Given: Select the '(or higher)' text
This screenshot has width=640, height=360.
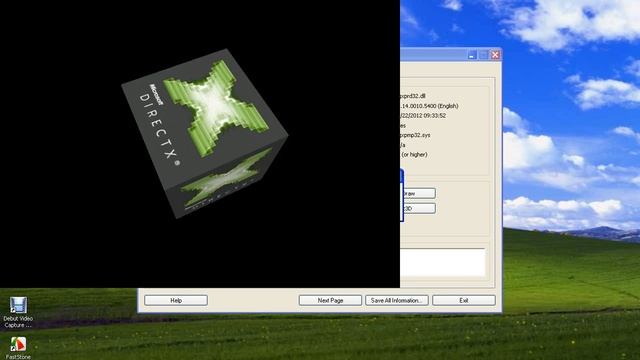Looking at the screenshot, I should pyautogui.click(x=414, y=155).
